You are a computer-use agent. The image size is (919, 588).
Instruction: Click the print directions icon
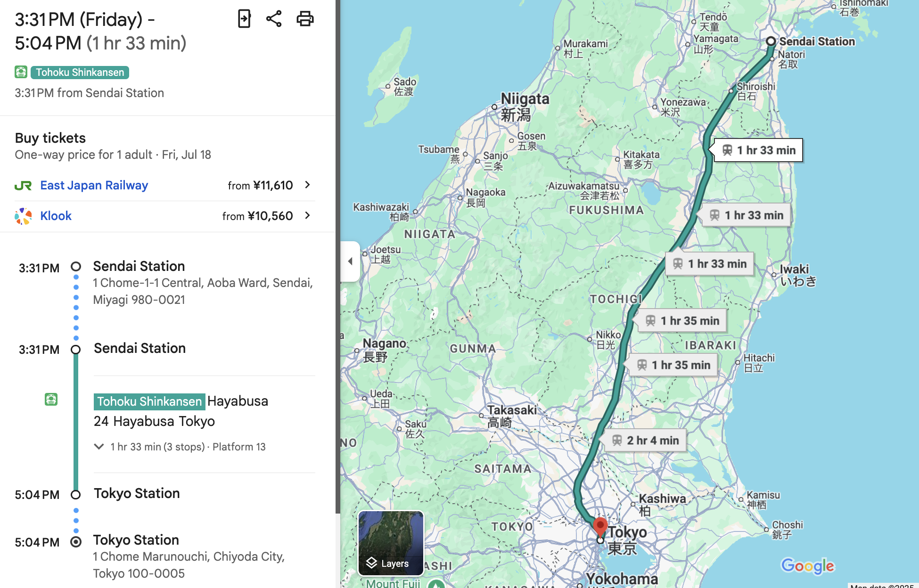tap(305, 19)
